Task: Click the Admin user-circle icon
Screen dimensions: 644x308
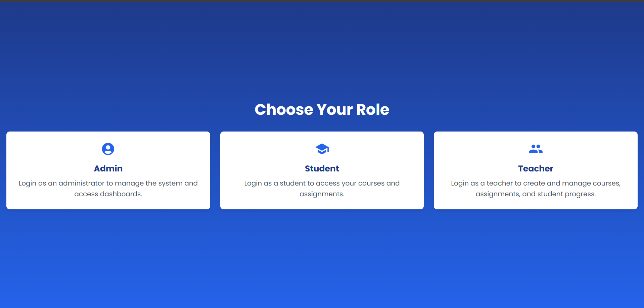Action: point(108,149)
